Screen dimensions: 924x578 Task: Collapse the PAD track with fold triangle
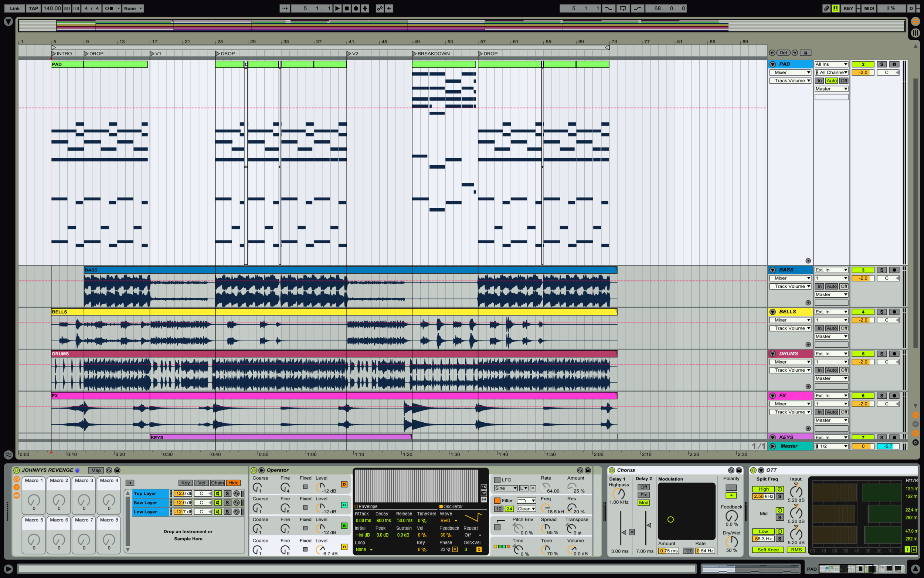pos(773,64)
